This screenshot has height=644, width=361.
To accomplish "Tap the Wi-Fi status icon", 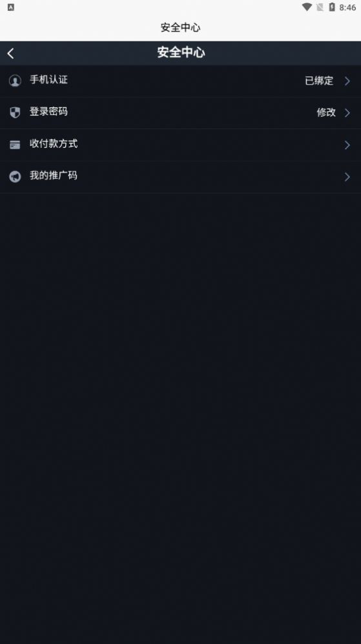I will 307,7.
